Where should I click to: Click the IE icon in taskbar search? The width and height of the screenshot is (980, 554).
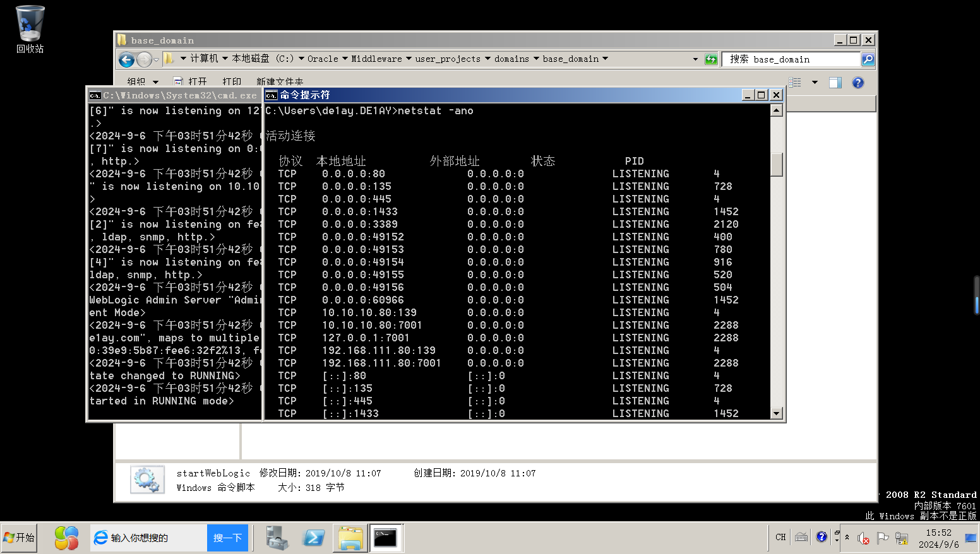[x=100, y=538]
